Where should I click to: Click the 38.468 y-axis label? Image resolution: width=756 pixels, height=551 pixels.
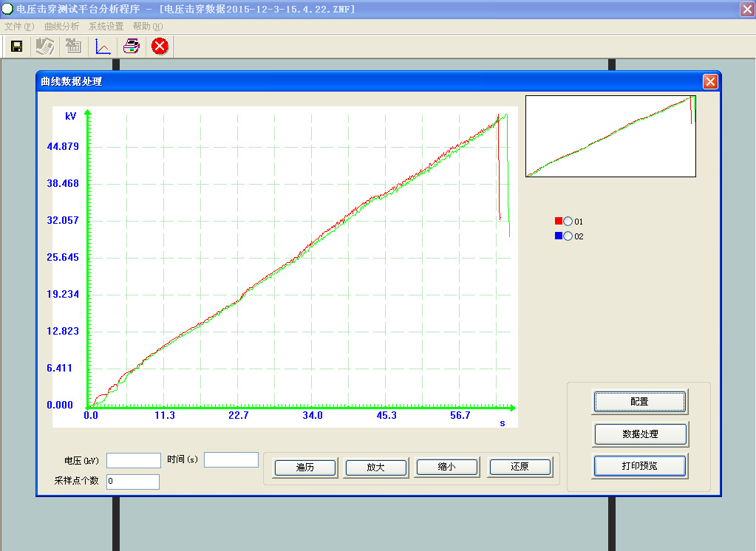point(63,184)
